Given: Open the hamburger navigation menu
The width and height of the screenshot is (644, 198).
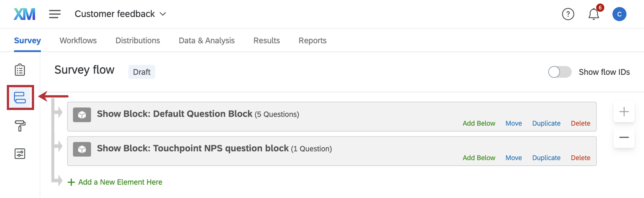Looking at the screenshot, I should [55, 14].
